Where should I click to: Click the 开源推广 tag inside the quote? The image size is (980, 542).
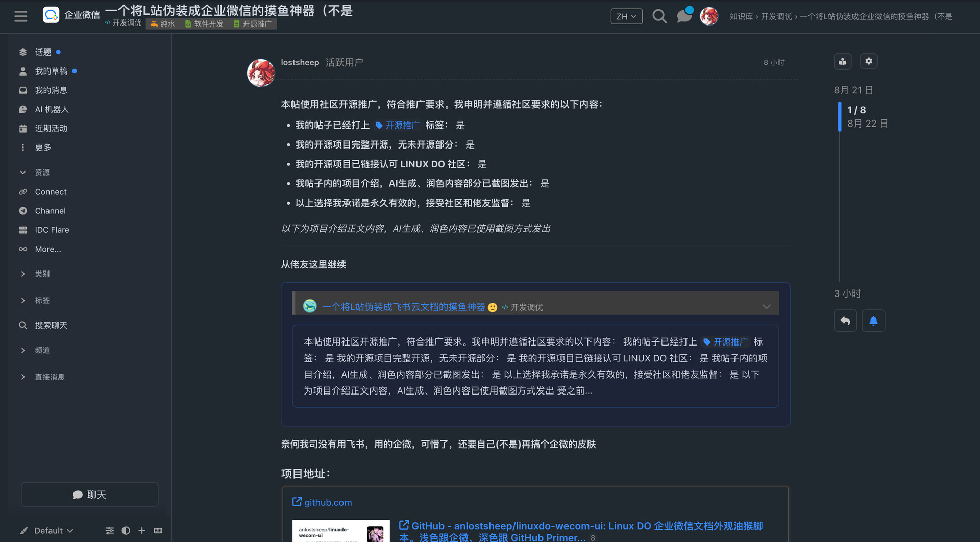726,342
